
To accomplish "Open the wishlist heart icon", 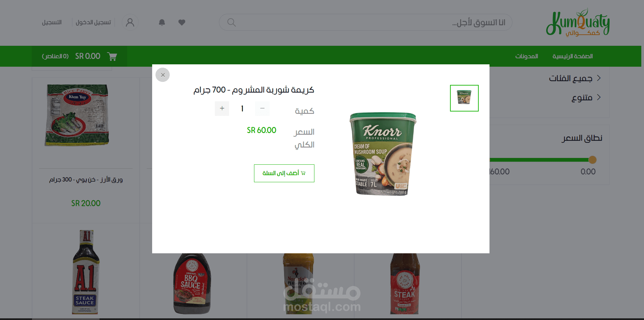I will 182,22.
